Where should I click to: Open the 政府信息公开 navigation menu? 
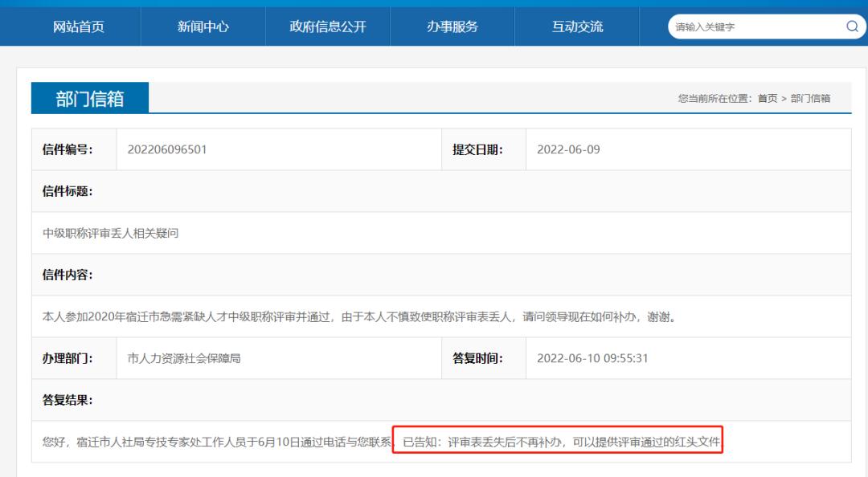coord(325,26)
